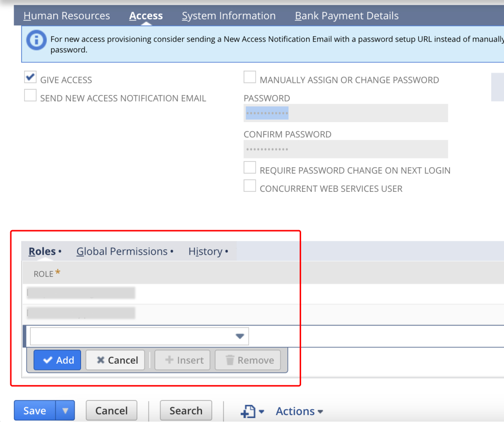Enable Send New Access Notification Email
The image size is (504, 422).
(30, 95)
